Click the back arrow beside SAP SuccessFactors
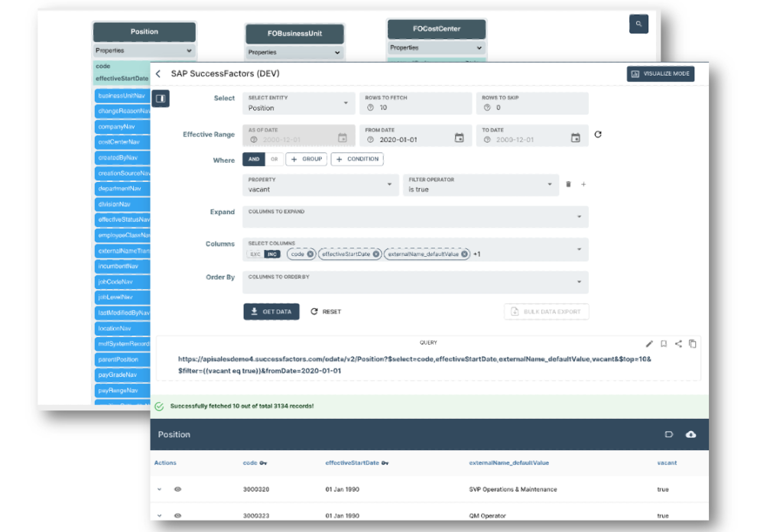Image resolution: width=783 pixels, height=532 pixels. pyautogui.click(x=158, y=74)
